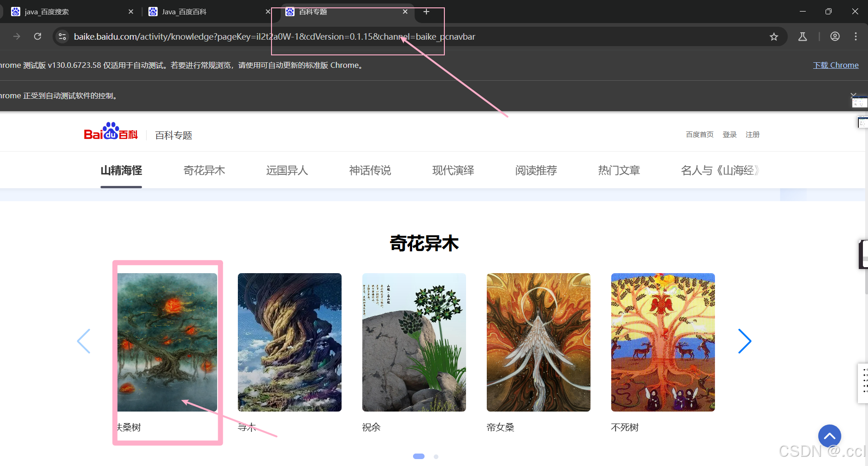Image resolution: width=868 pixels, height=466 pixels.
Task: Click the blue back-to-top arrow button
Action: click(830, 436)
